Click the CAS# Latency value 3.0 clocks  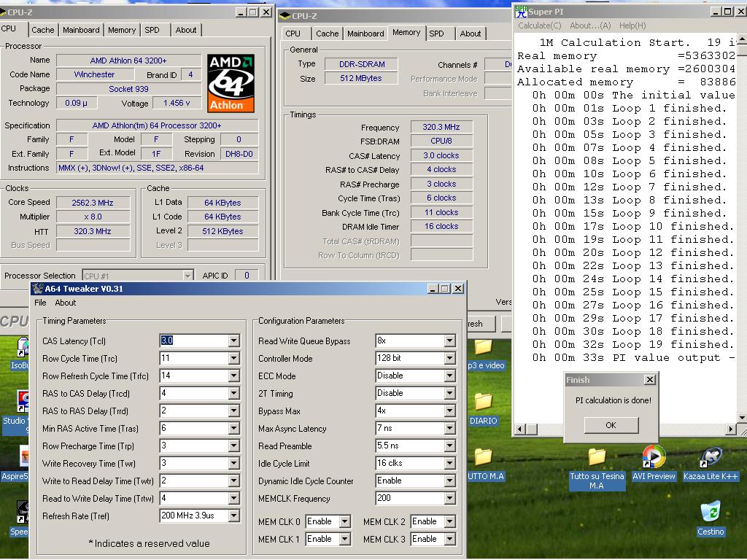coord(441,156)
